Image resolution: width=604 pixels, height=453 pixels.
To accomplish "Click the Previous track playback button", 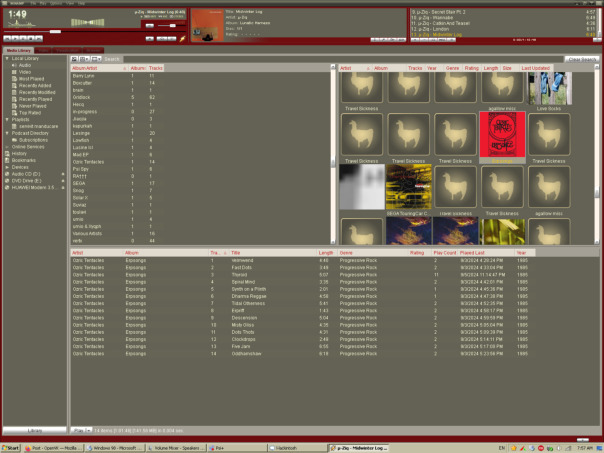I will point(7,39).
